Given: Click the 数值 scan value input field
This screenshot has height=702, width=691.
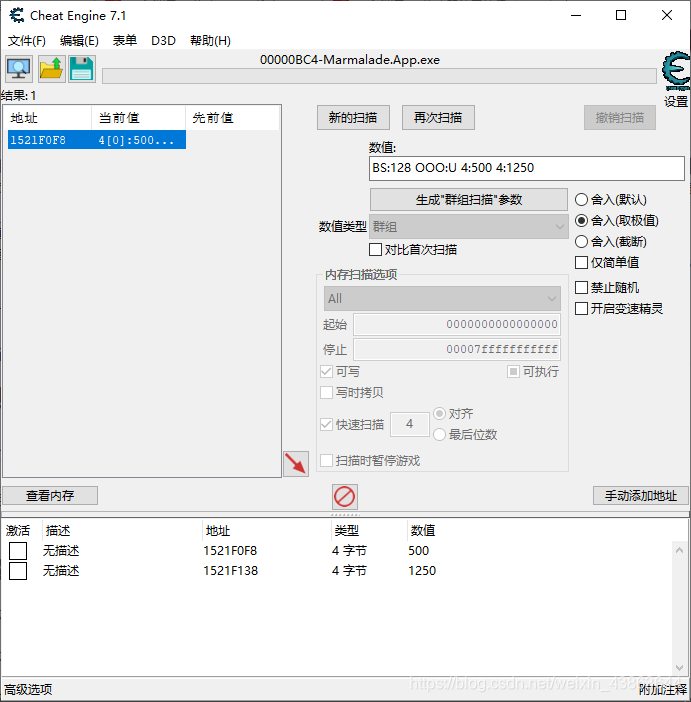Looking at the screenshot, I should point(527,168).
